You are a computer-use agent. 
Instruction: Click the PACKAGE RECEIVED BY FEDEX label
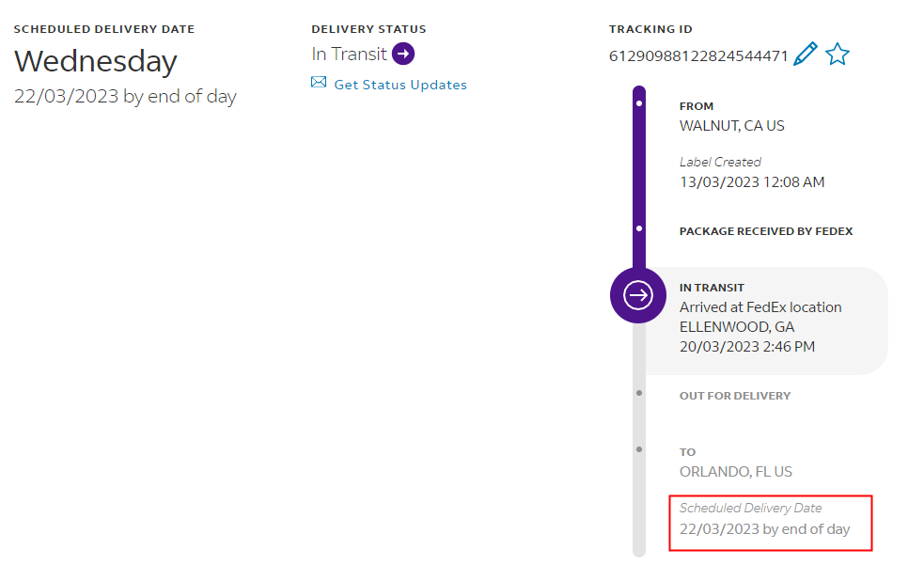766,231
